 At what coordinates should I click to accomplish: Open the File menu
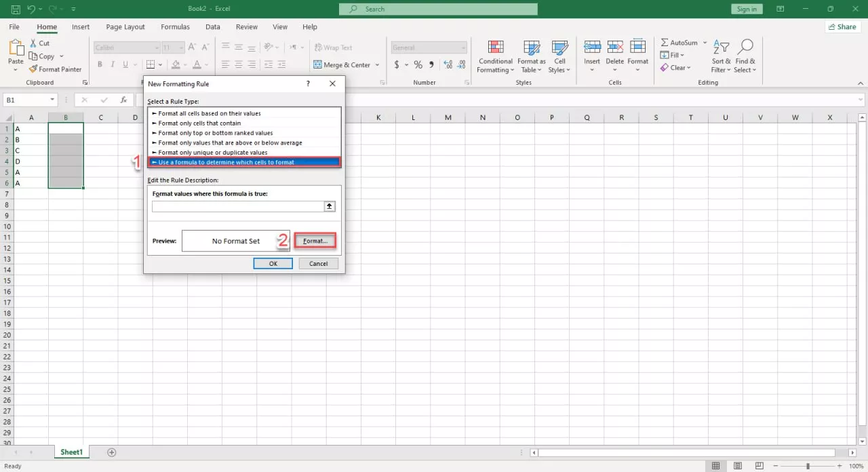tap(14, 27)
